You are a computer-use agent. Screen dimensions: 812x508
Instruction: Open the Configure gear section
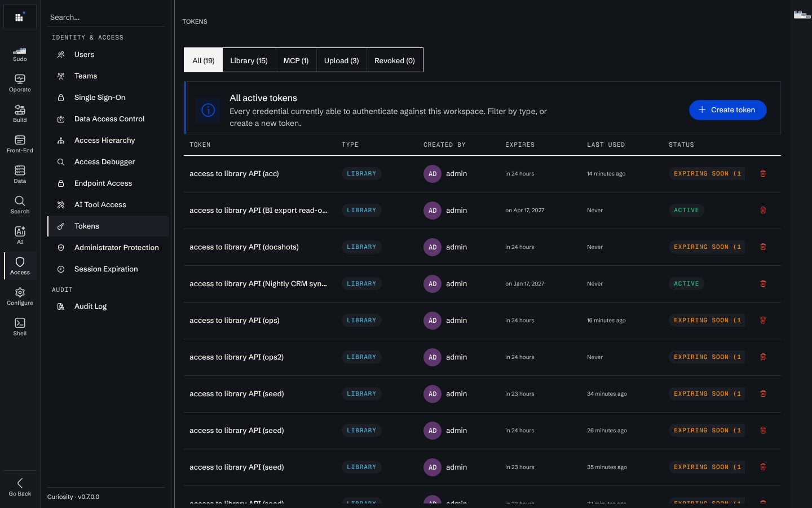[20, 297]
